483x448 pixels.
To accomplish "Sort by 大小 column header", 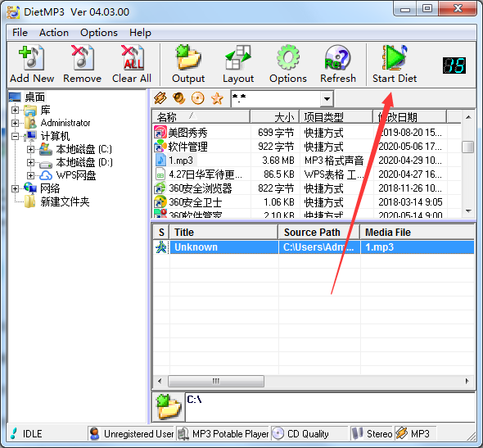I will click(274, 117).
